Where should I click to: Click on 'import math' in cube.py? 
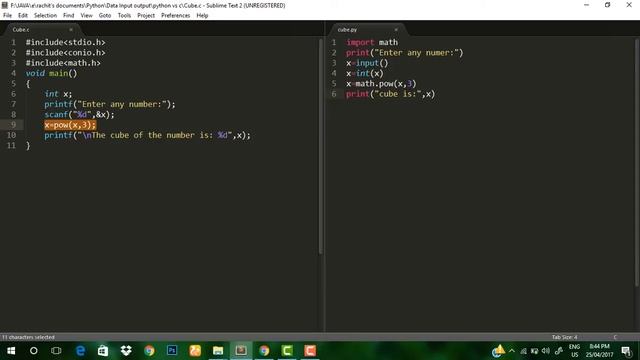tap(372, 42)
